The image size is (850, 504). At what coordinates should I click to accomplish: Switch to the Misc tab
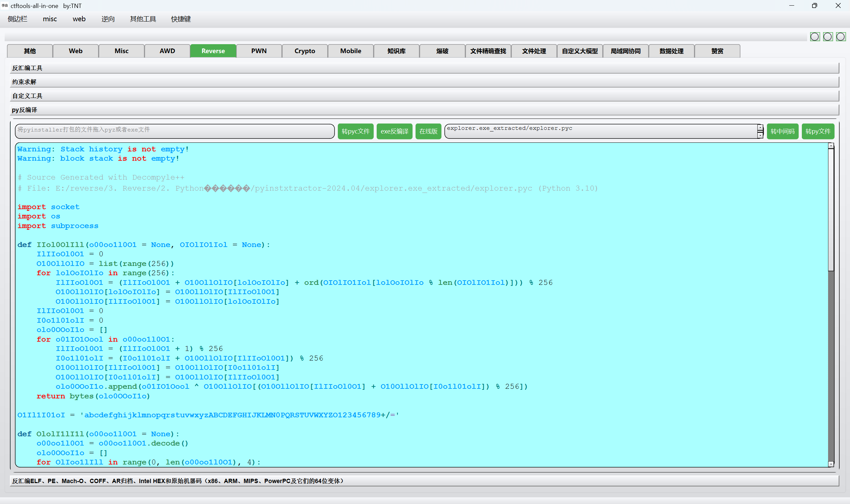coord(121,51)
